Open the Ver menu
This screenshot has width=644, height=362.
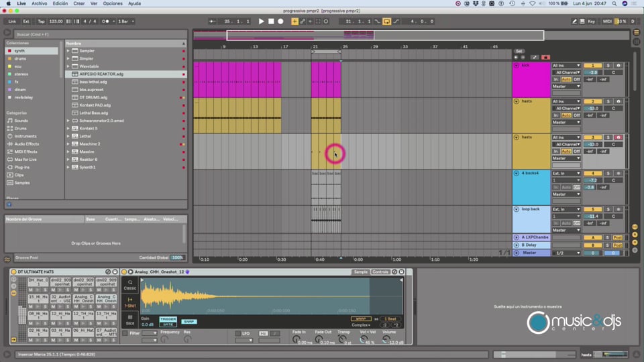tap(94, 3)
